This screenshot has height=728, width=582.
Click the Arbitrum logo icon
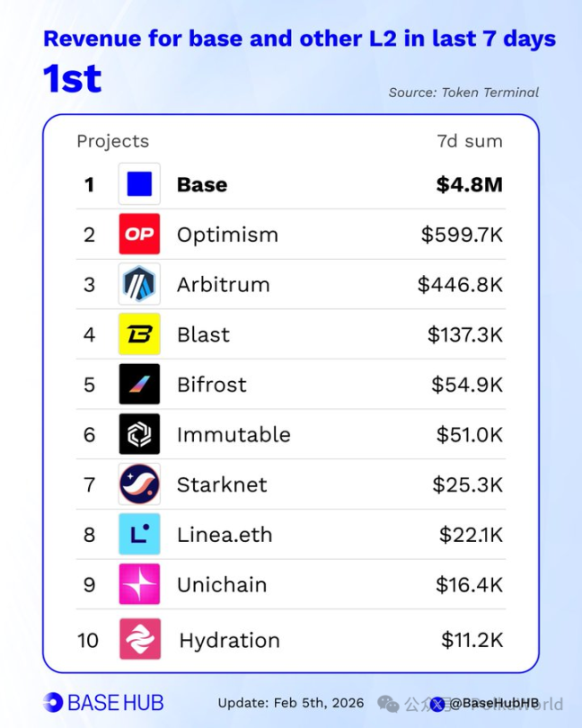click(139, 285)
